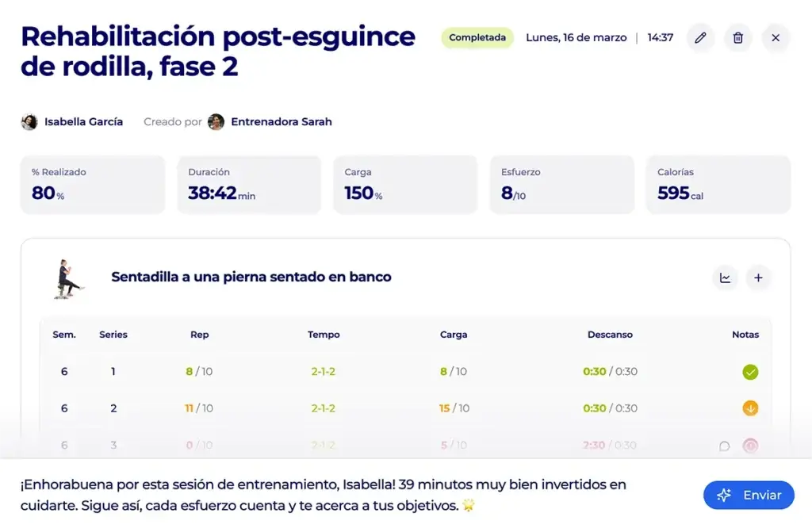Click the 8 / 10 load in series 1
The image size is (812, 532).
454,371
